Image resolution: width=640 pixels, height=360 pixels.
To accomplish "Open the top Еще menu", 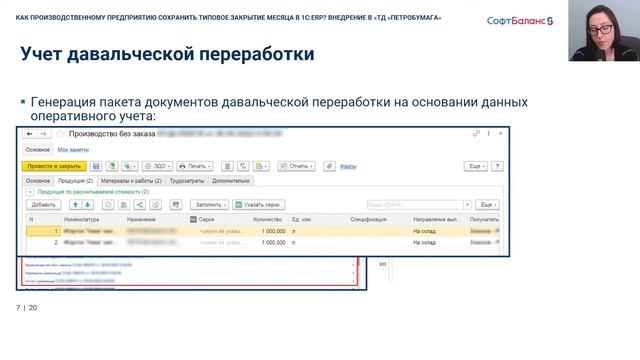I will (x=476, y=166).
